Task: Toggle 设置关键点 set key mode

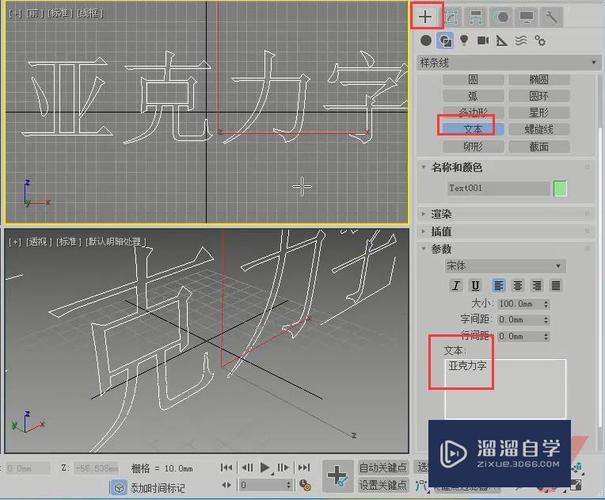Action: tap(382, 485)
